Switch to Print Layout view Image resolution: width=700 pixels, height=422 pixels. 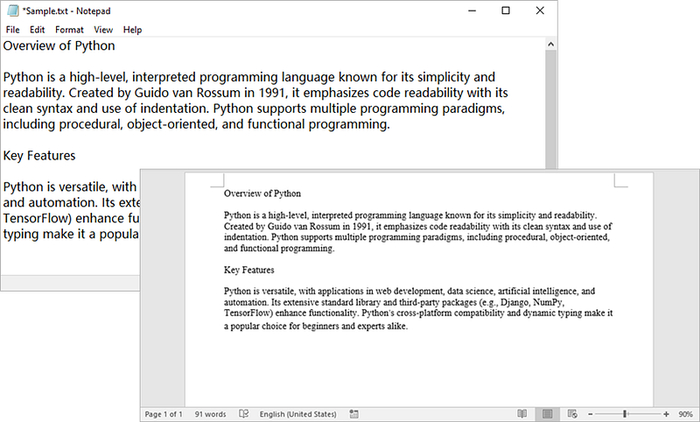[x=547, y=413]
